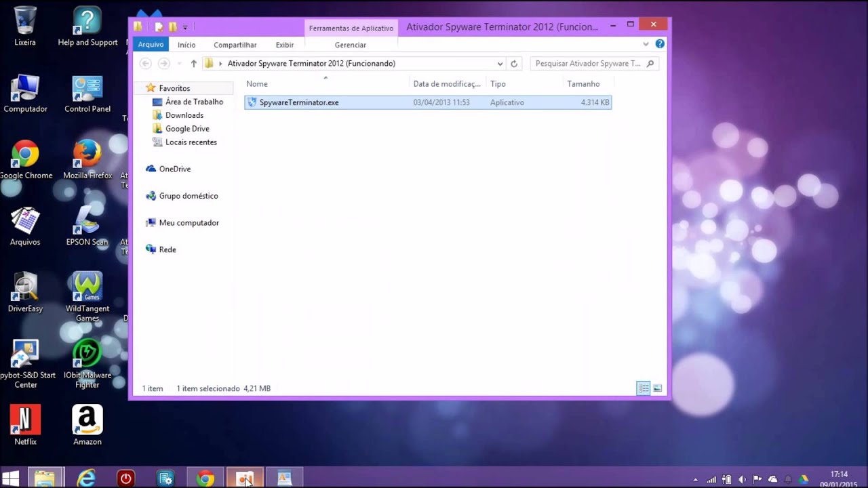
Task: Open the Customize Quick Access Toolbar dropdown
Action: click(x=185, y=28)
